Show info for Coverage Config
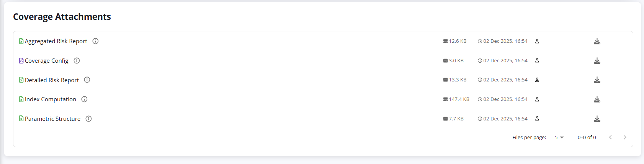 click(77, 61)
